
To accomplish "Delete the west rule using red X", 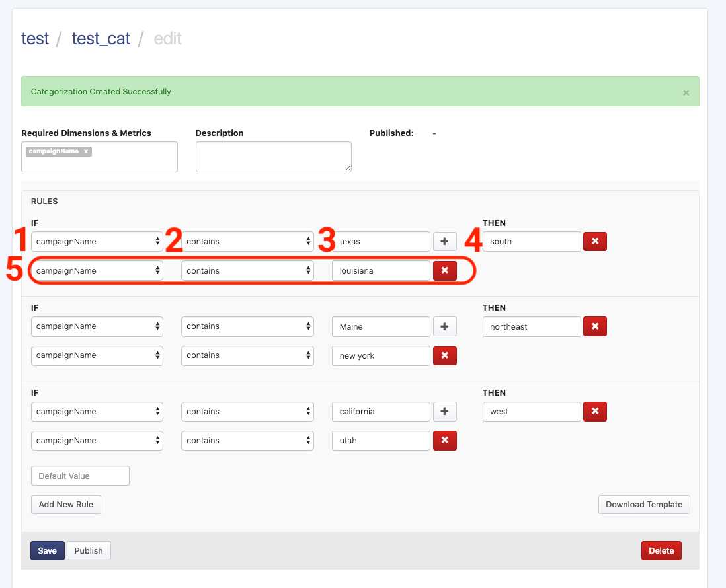I will 594,412.
